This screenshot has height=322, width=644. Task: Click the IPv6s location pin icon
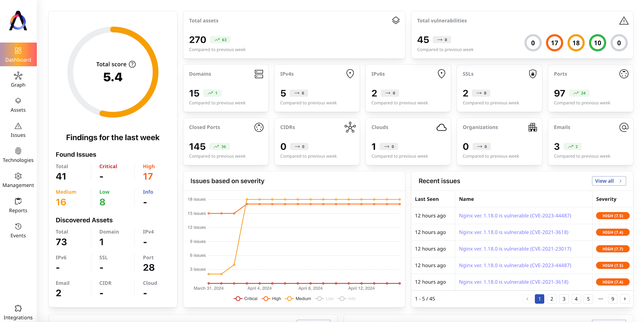(x=441, y=74)
